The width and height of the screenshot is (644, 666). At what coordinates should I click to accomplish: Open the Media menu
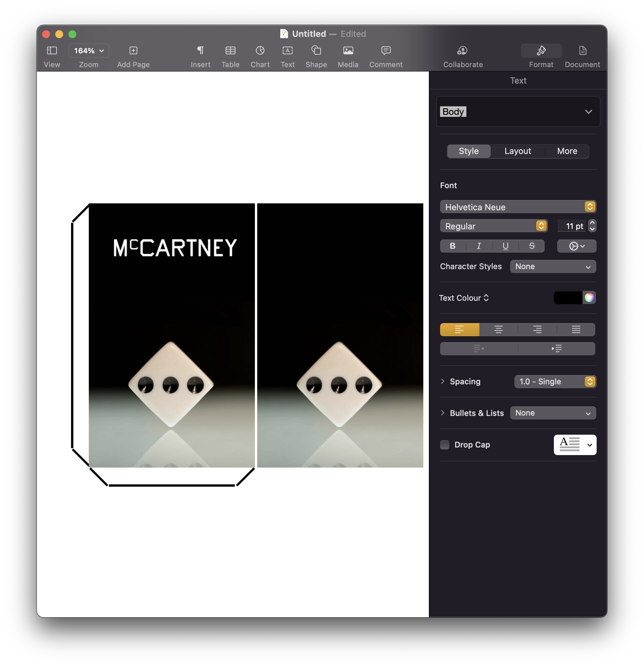click(x=348, y=51)
